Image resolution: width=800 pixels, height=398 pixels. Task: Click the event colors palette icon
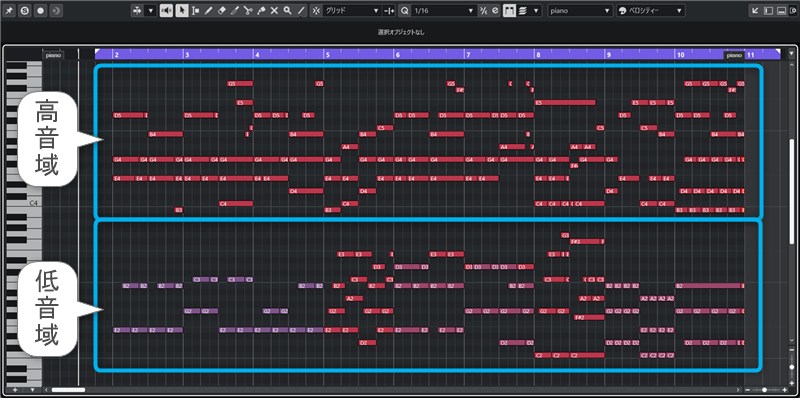pyautogui.click(x=623, y=11)
